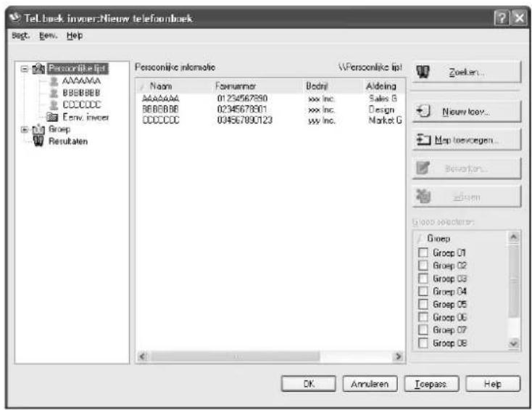Image resolution: width=532 pixels, height=410 pixels.
Task: Click the horizontal scrollbar thumb in list
Action: pos(235,356)
